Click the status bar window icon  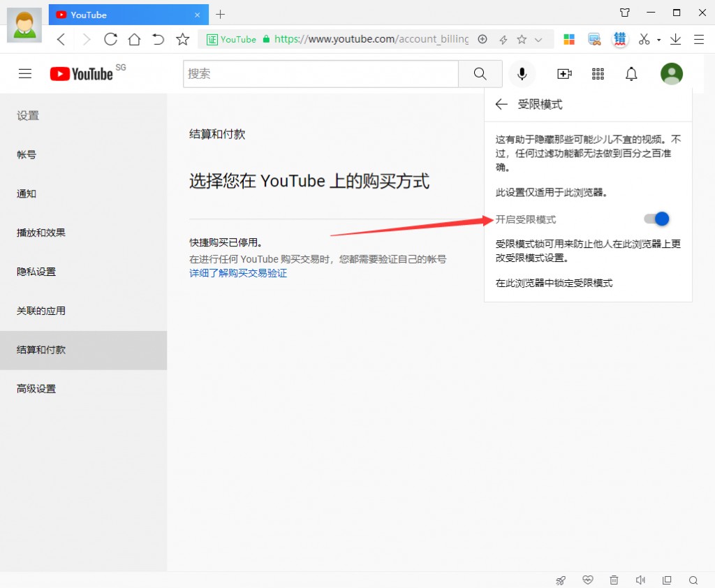tap(667, 580)
